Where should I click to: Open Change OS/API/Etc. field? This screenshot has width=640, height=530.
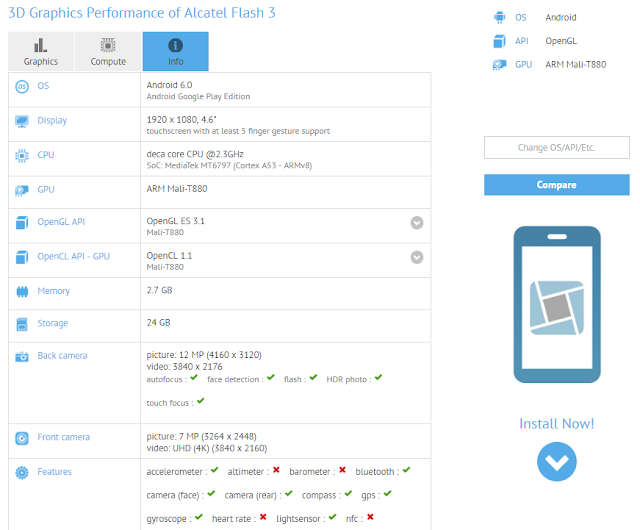point(557,147)
